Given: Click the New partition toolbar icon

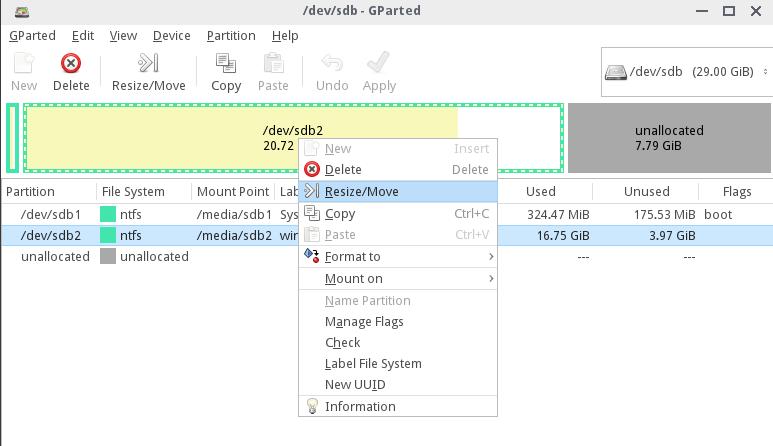Looking at the screenshot, I should (23, 65).
